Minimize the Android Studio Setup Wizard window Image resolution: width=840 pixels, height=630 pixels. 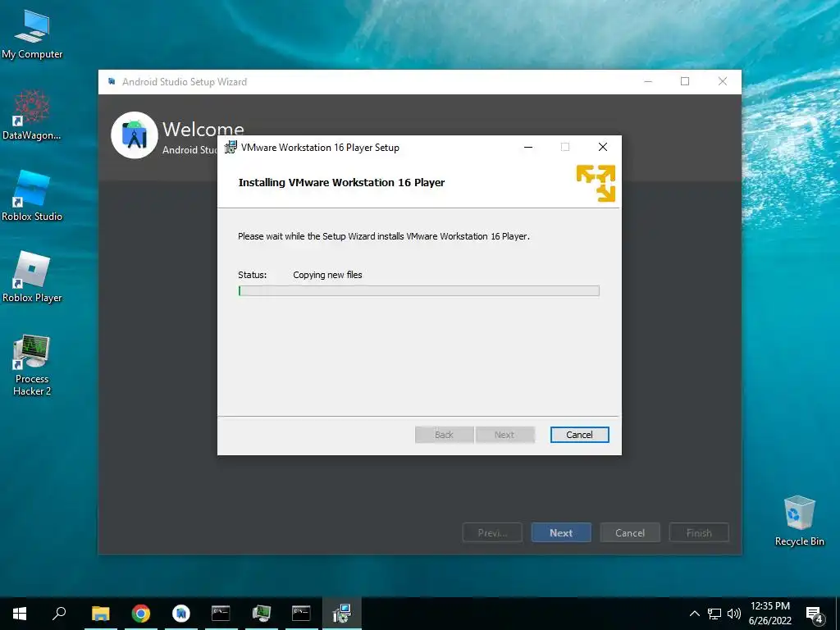click(648, 81)
